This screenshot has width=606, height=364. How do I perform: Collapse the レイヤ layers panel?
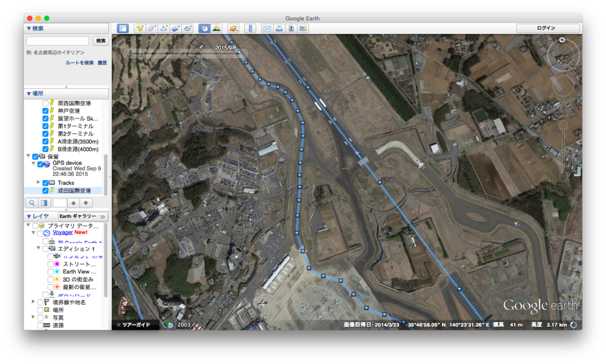click(x=28, y=216)
